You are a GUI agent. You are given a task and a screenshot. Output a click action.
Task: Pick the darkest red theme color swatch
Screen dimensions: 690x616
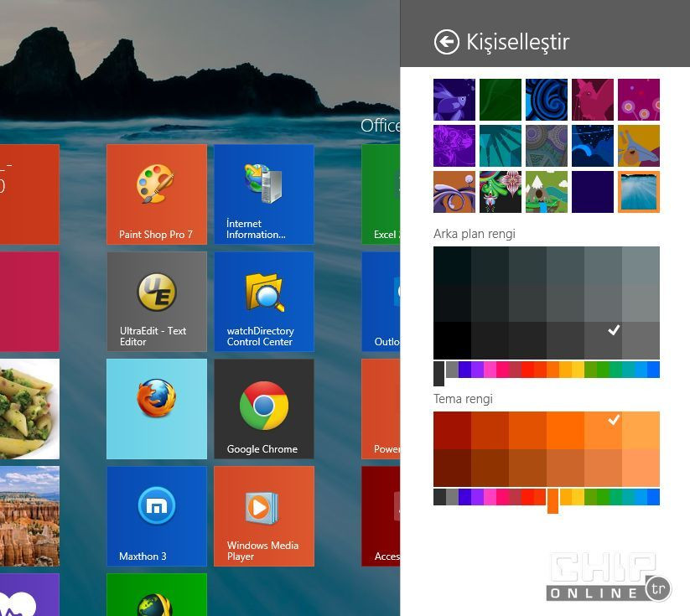pos(453,468)
